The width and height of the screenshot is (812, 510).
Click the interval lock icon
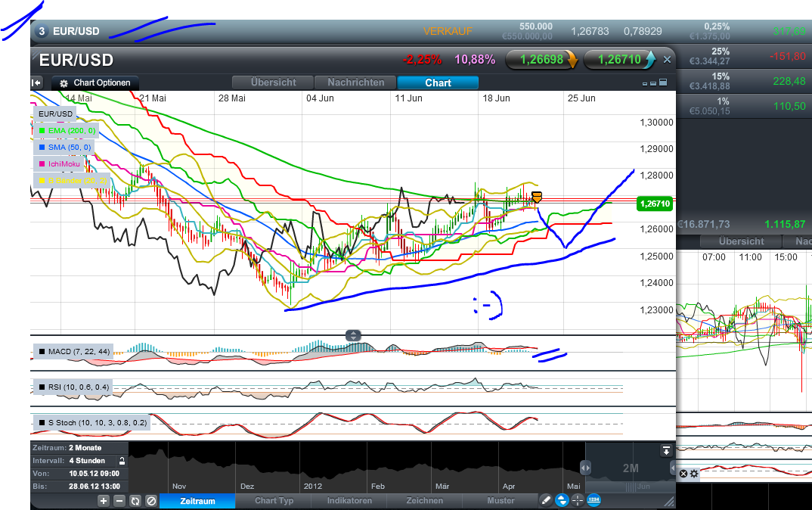pos(122,461)
